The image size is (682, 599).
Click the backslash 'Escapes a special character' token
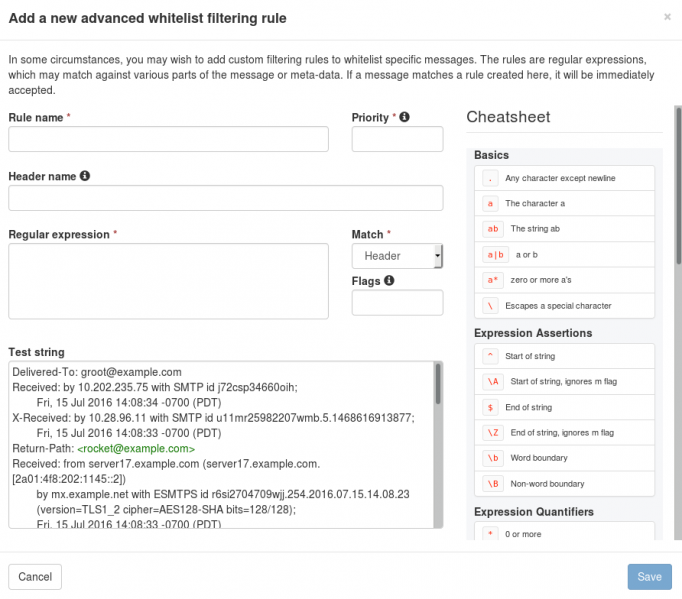pos(490,305)
